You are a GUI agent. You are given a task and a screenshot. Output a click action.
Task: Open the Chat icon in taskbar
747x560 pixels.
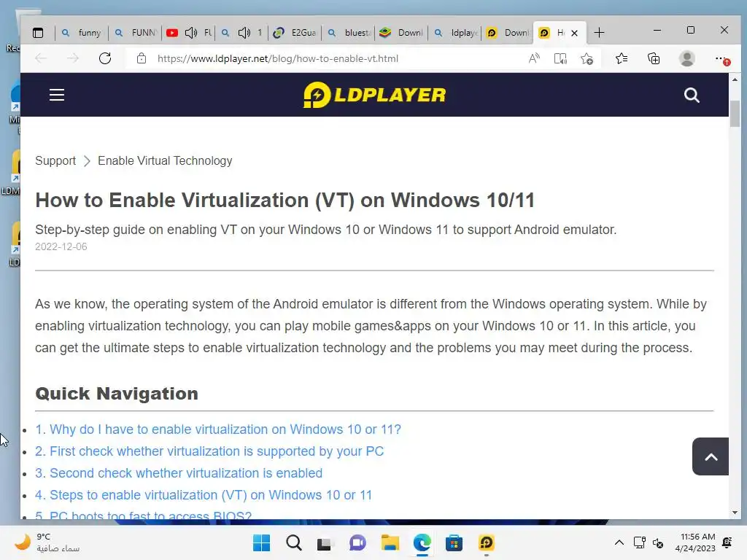click(357, 542)
